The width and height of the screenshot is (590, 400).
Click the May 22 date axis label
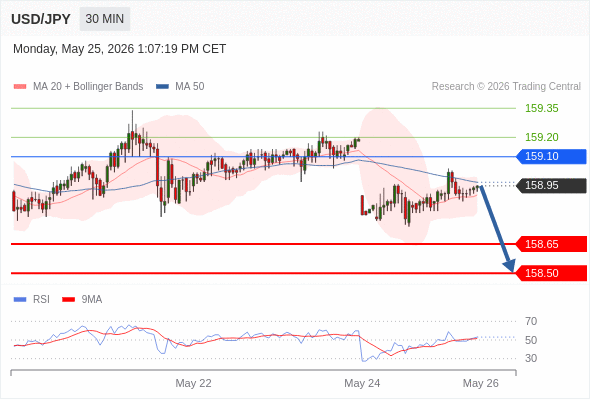coord(193,383)
